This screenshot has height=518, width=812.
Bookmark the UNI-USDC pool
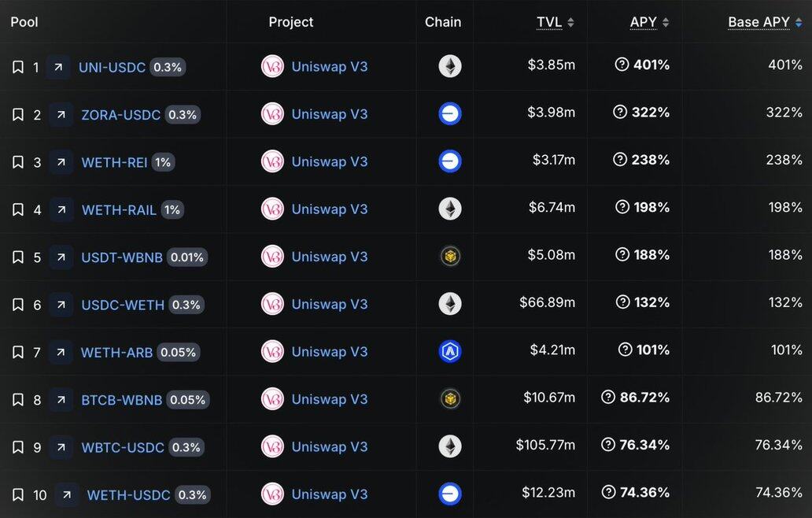17,68
